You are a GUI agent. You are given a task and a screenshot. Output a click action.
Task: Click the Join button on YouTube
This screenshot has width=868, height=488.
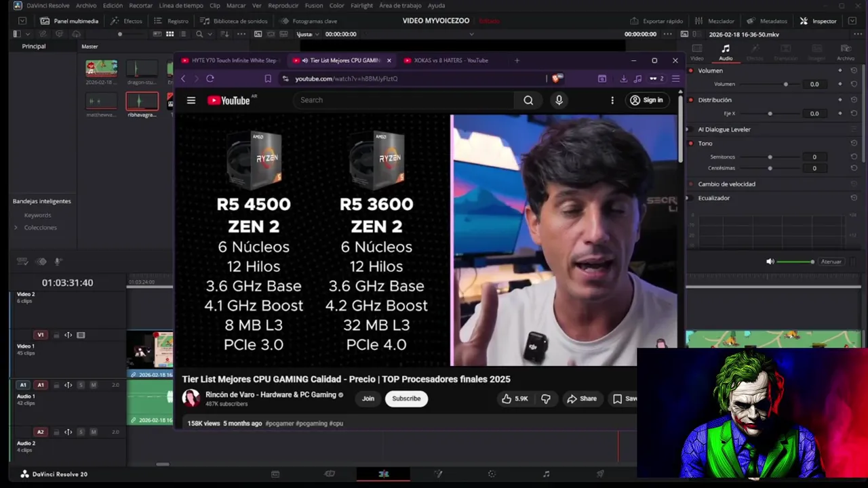pos(368,399)
